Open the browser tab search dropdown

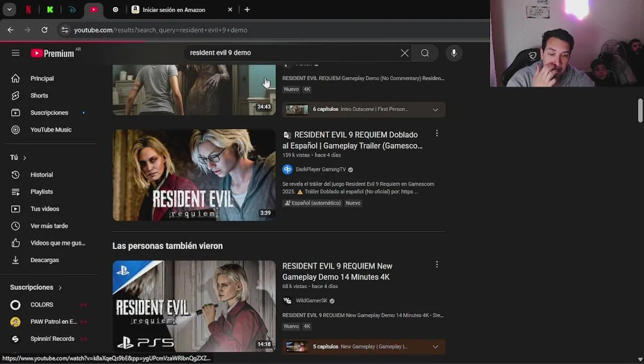click(9, 10)
